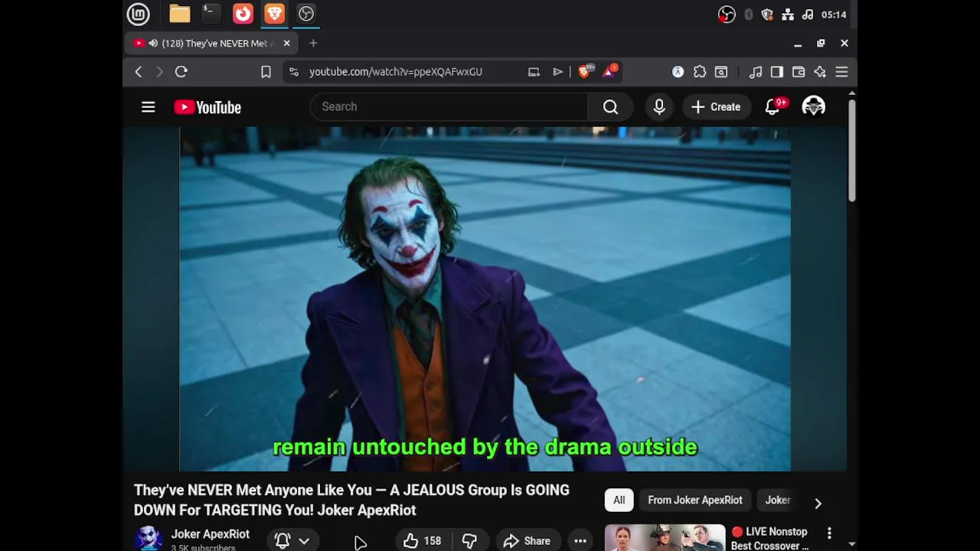Click the youtube.com address bar
The image size is (980, 551).
click(396, 72)
